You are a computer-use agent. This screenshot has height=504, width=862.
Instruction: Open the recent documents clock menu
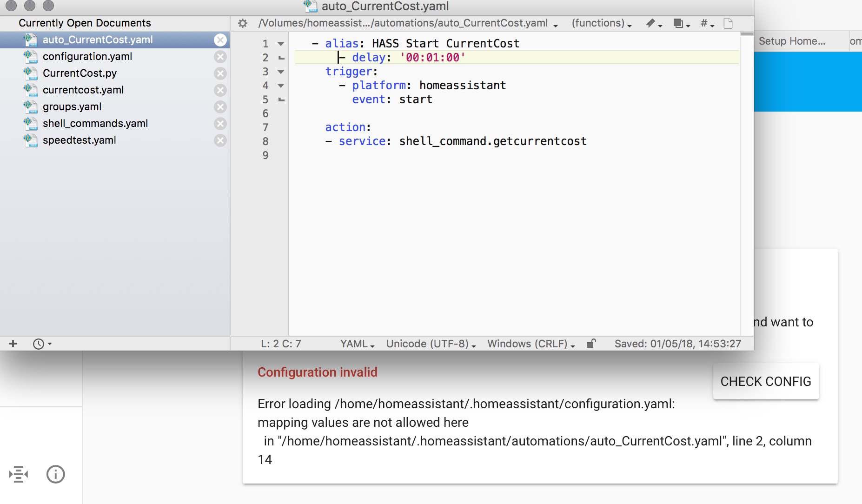click(x=42, y=344)
